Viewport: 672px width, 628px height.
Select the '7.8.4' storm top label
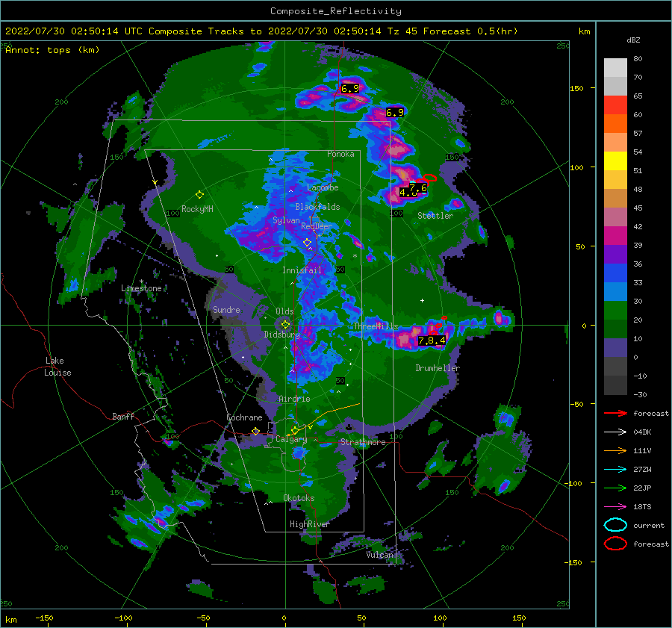click(x=432, y=341)
